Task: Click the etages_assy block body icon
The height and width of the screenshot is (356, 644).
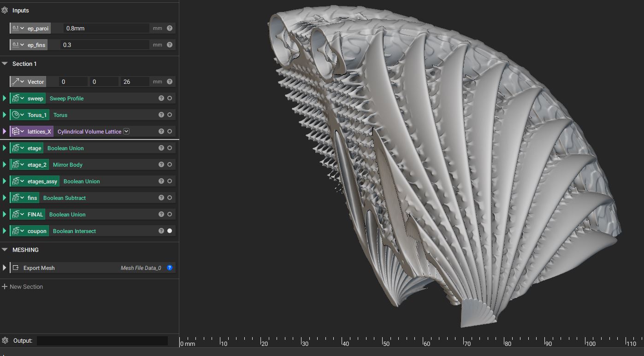Action: 18,181
